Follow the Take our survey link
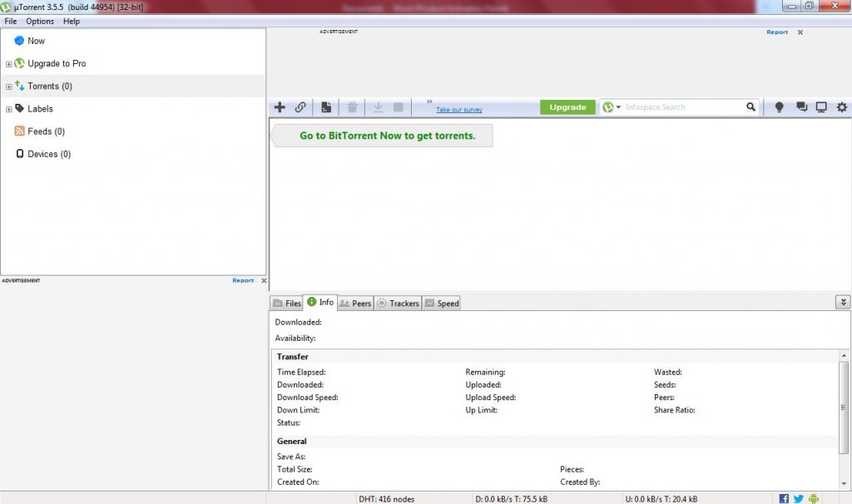The image size is (852, 504). (458, 110)
